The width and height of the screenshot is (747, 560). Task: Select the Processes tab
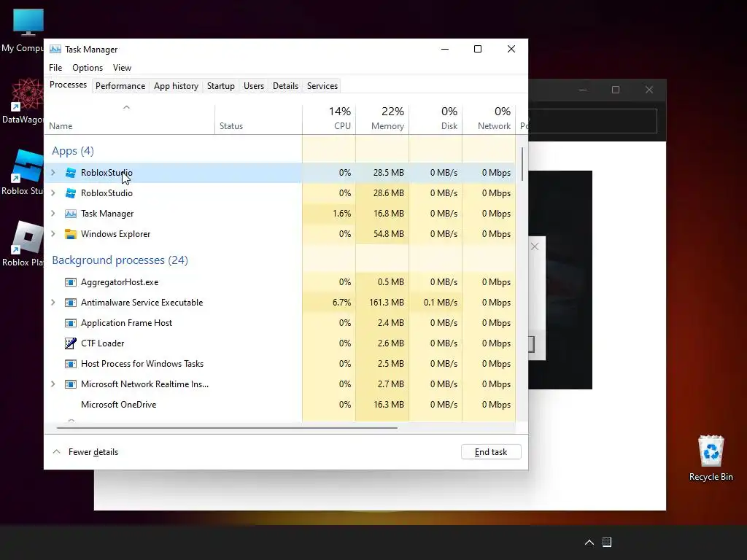[68, 85]
